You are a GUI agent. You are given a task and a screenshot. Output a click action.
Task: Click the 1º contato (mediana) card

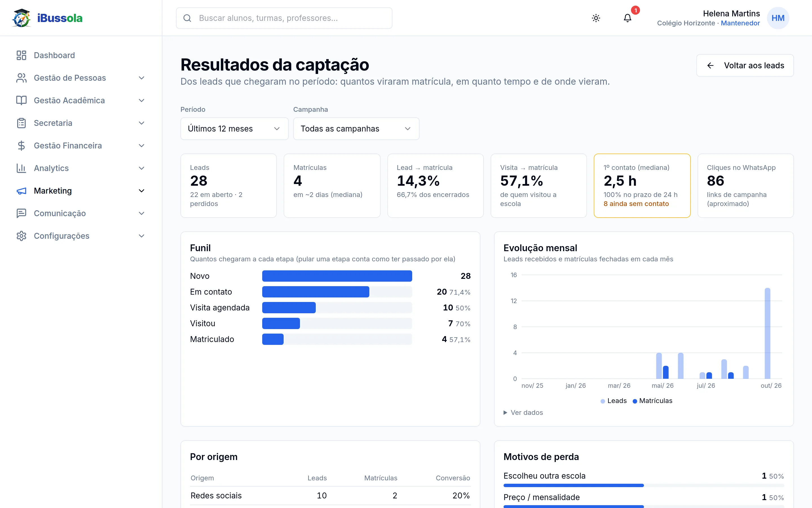[x=642, y=186]
